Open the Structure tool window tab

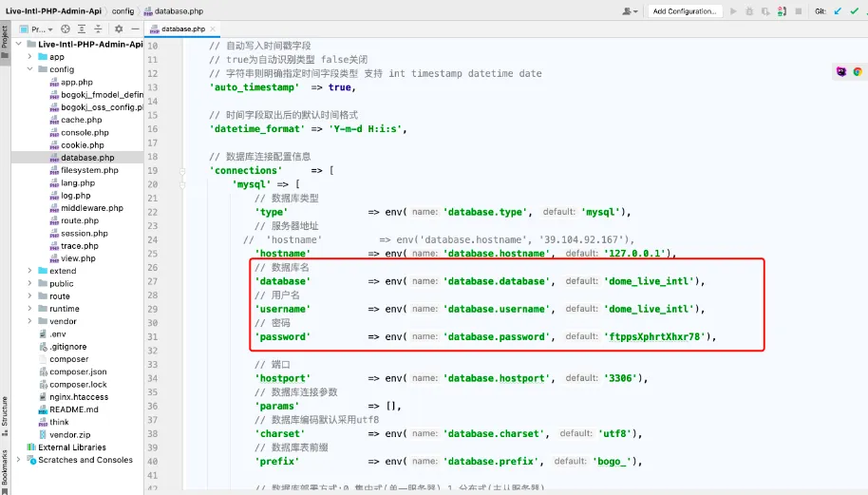[x=5, y=415]
